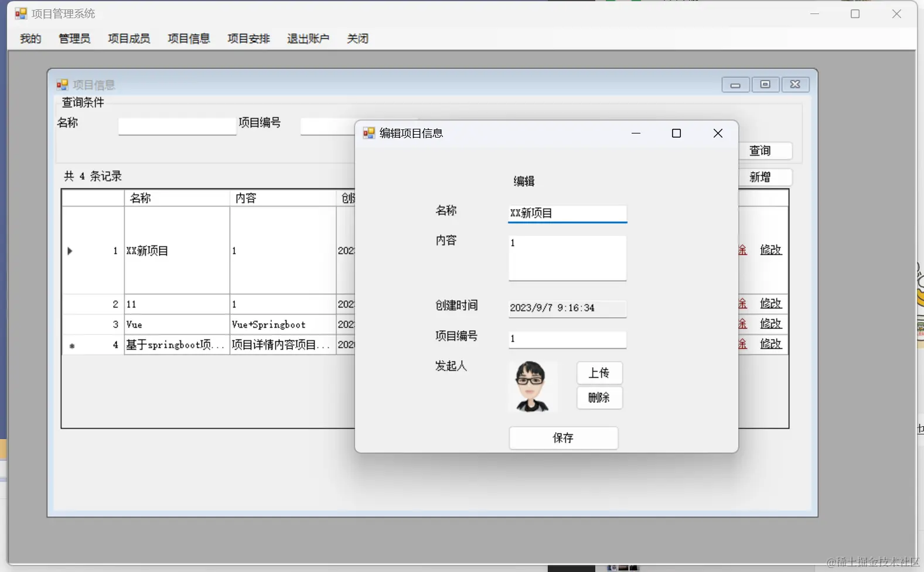Click the 名称 column header in table
This screenshot has width=924, height=572.
coord(177,198)
